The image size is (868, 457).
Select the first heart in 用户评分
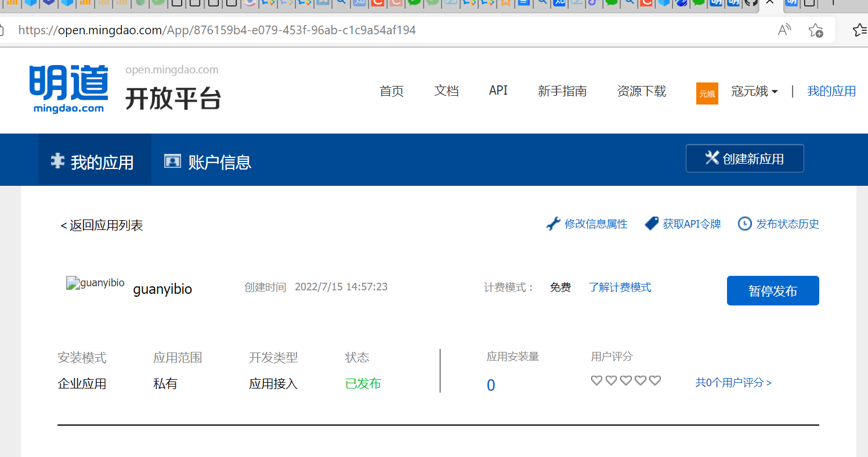pyautogui.click(x=596, y=380)
